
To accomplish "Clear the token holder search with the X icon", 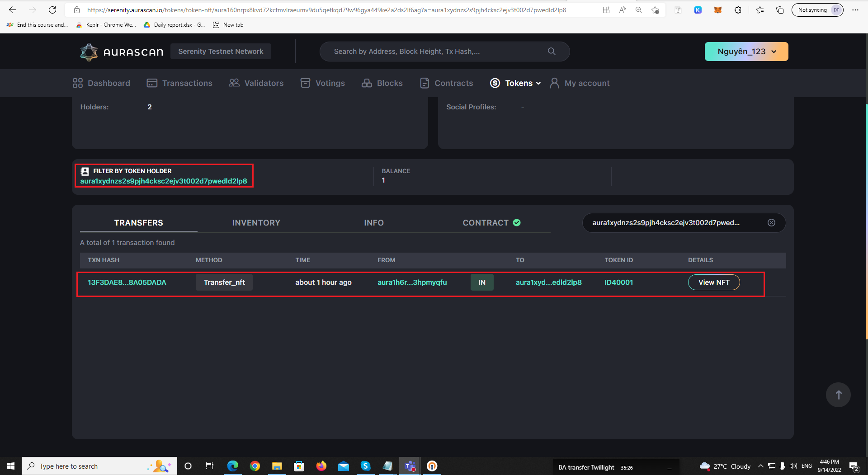I will point(771,222).
